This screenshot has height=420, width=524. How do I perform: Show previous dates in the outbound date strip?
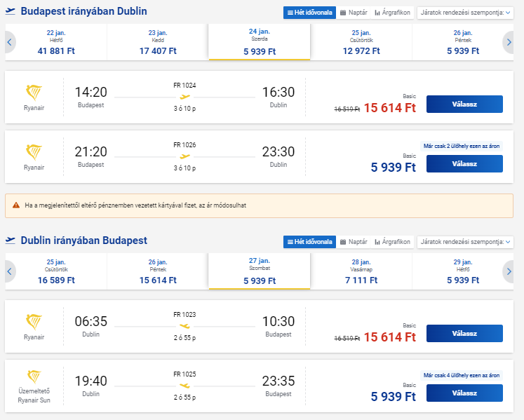pyautogui.click(x=10, y=42)
